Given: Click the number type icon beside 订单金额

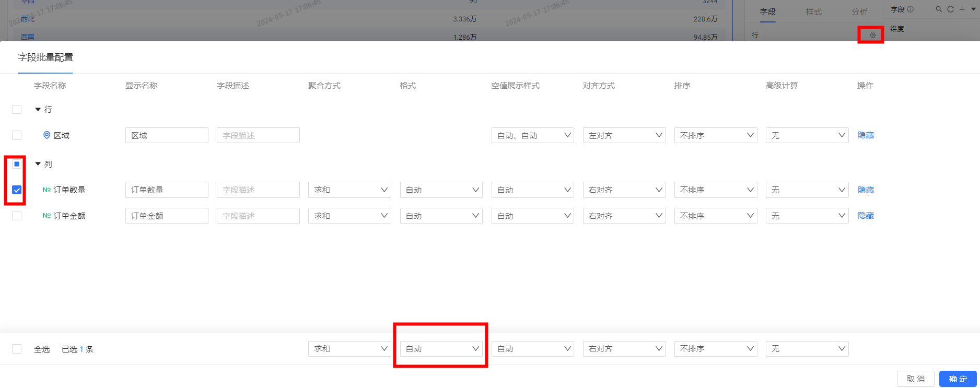Looking at the screenshot, I should coord(46,216).
